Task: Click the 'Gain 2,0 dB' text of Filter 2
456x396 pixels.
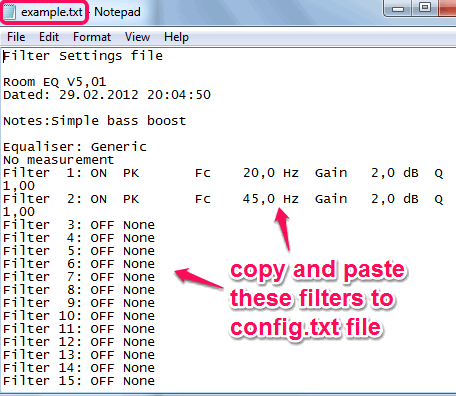Action: [367, 199]
